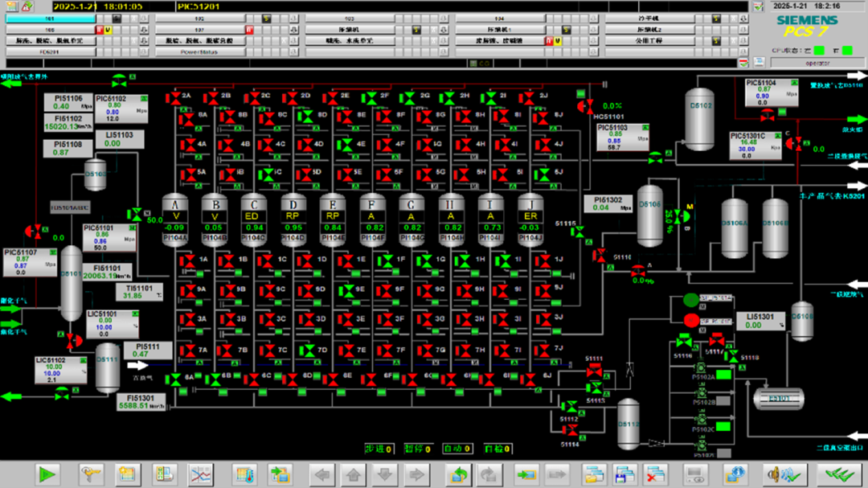Click the green double-checkmark acknowledge icon

pos(840,474)
